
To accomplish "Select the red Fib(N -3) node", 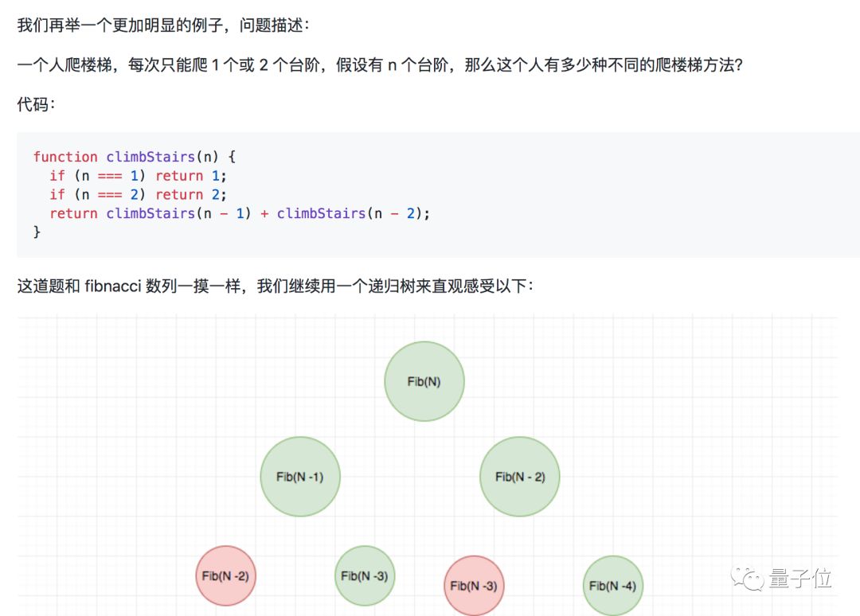I will [x=474, y=585].
